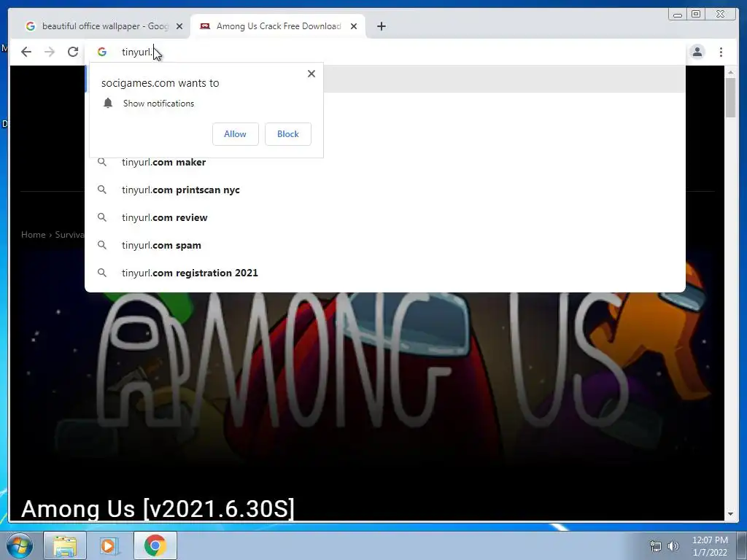Image resolution: width=747 pixels, height=560 pixels.
Task: Launch Windows Media Player from taskbar
Action: tap(109, 545)
